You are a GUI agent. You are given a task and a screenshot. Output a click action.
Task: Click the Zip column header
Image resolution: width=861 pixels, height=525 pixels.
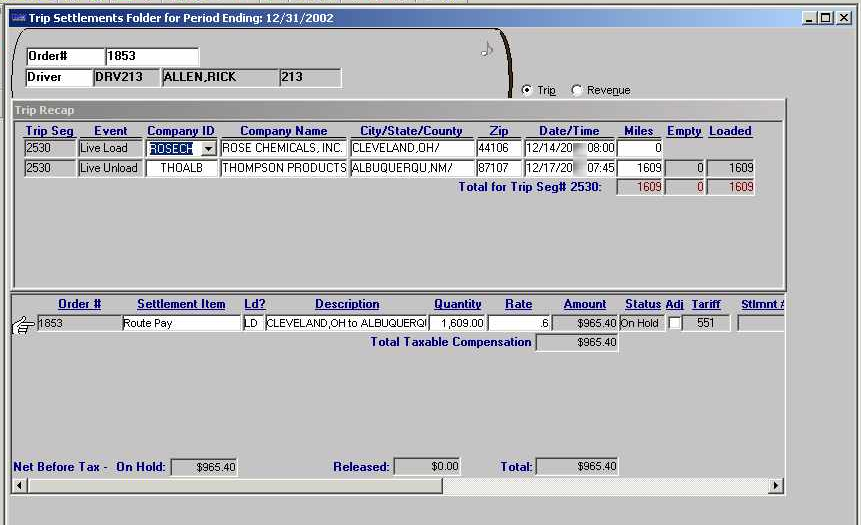[499, 131]
